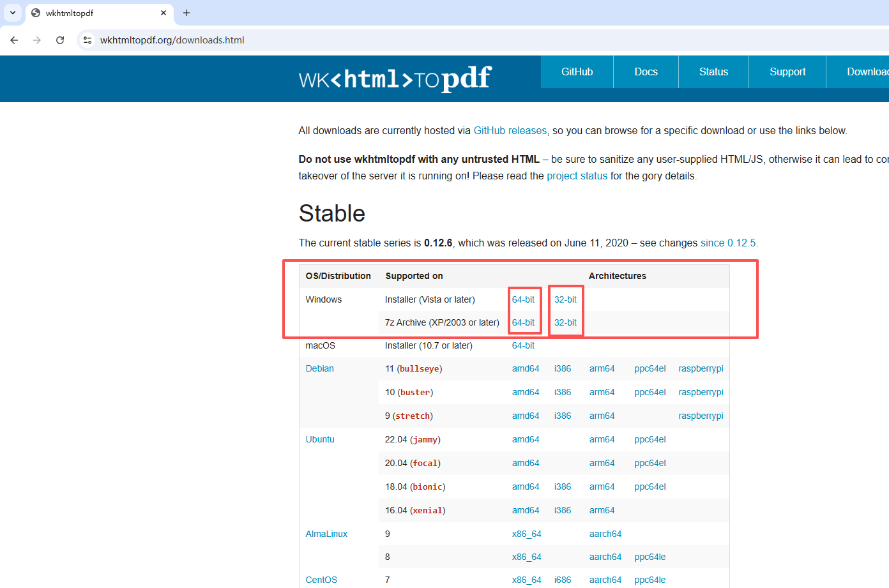Open the CentOS distribution link
The image size is (889, 588).
click(x=321, y=580)
